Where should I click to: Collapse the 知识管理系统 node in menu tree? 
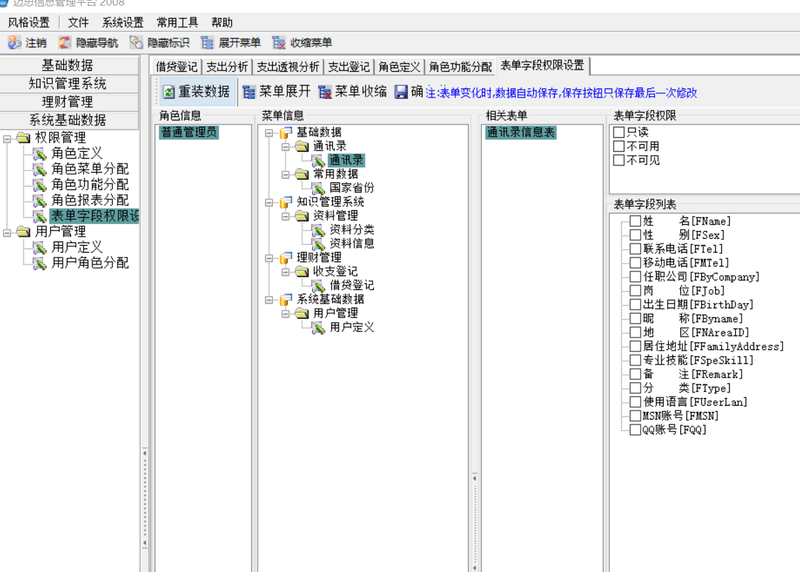click(270, 202)
